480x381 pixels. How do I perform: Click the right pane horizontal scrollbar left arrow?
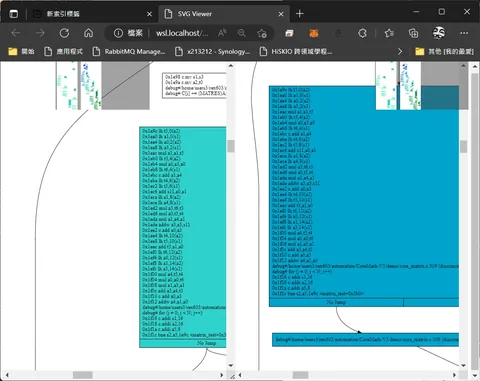[x=240, y=375]
